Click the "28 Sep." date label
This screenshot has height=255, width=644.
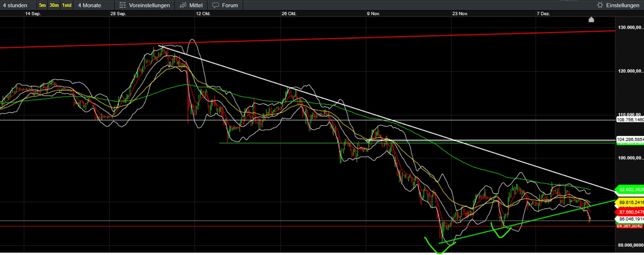coord(118,14)
